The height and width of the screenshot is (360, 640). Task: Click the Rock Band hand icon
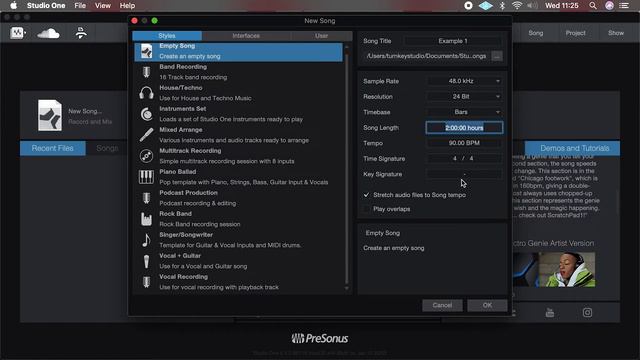[x=146, y=219]
